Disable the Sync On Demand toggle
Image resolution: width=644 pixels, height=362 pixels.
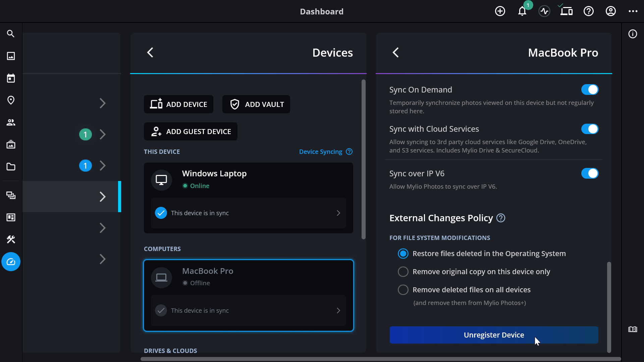589,89
